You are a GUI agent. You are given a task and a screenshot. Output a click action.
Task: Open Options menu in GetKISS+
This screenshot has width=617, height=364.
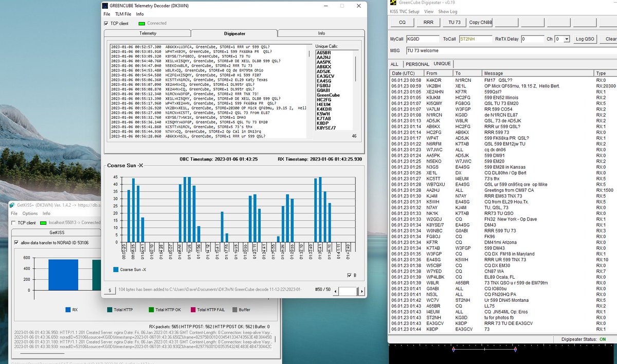click(30, 213)
